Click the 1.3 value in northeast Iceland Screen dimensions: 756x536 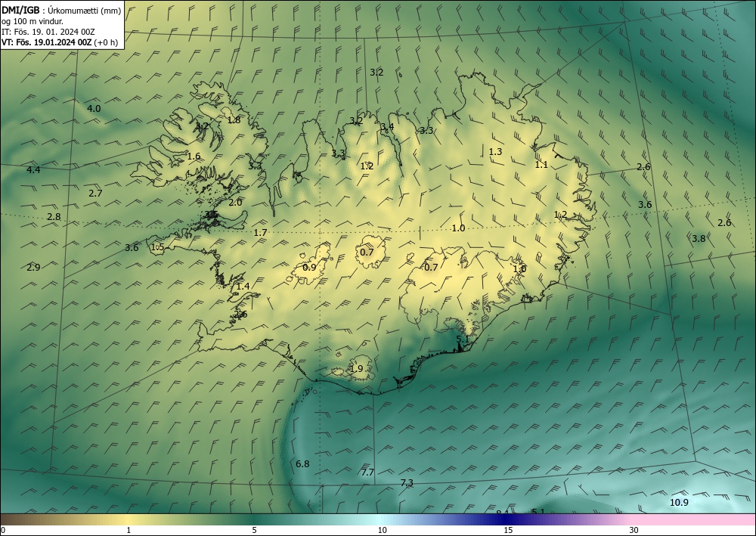click(x=495, y=152)
